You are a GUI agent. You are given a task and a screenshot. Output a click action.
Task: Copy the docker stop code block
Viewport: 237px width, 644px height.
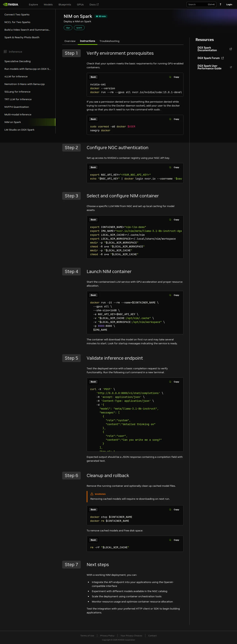point(174,510)
